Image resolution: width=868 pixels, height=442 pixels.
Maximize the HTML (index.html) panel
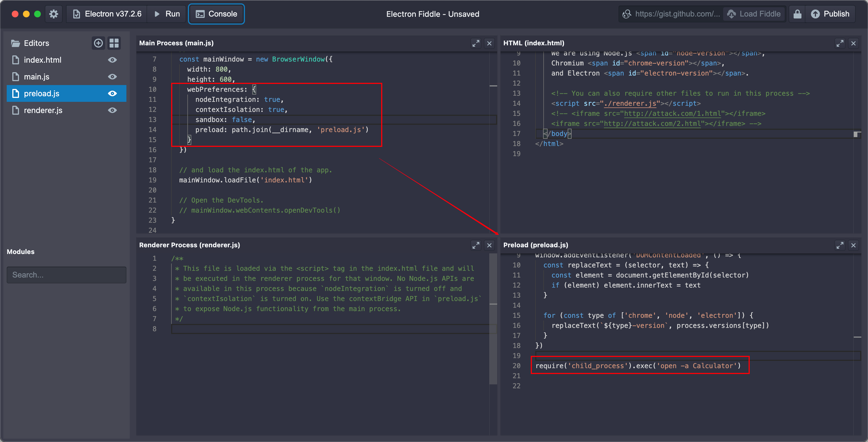[840, 43]
